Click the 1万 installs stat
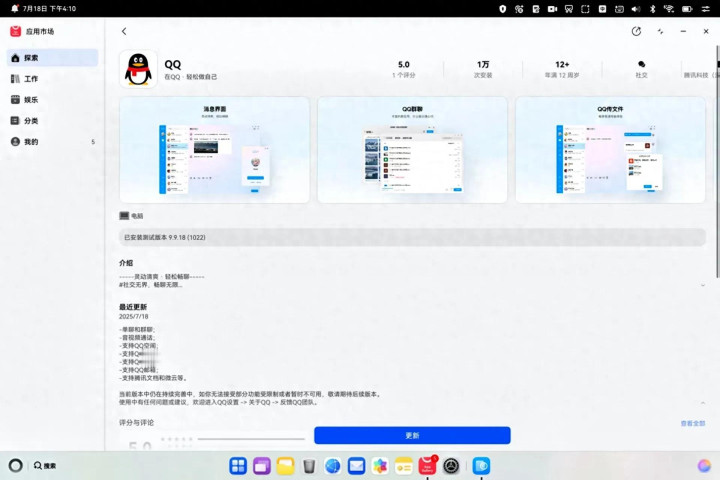Viewport: 720px width, 480px height. (483, 69)
